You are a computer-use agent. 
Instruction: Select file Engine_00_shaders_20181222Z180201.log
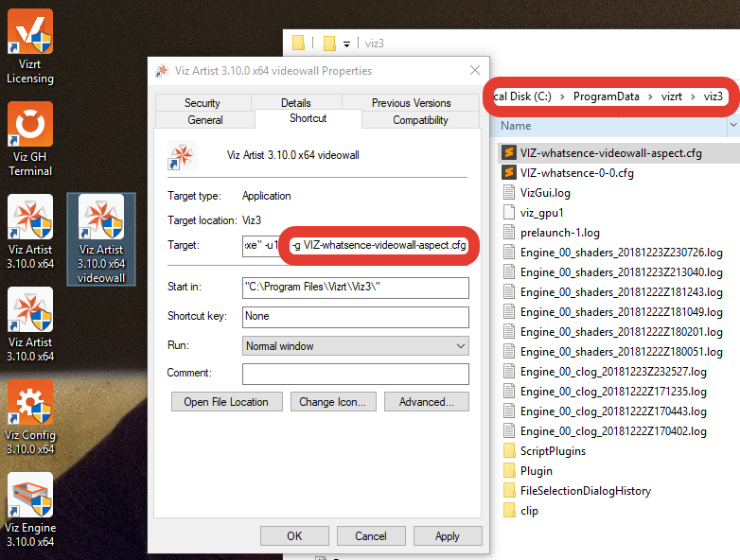click(x=621, y=332)
